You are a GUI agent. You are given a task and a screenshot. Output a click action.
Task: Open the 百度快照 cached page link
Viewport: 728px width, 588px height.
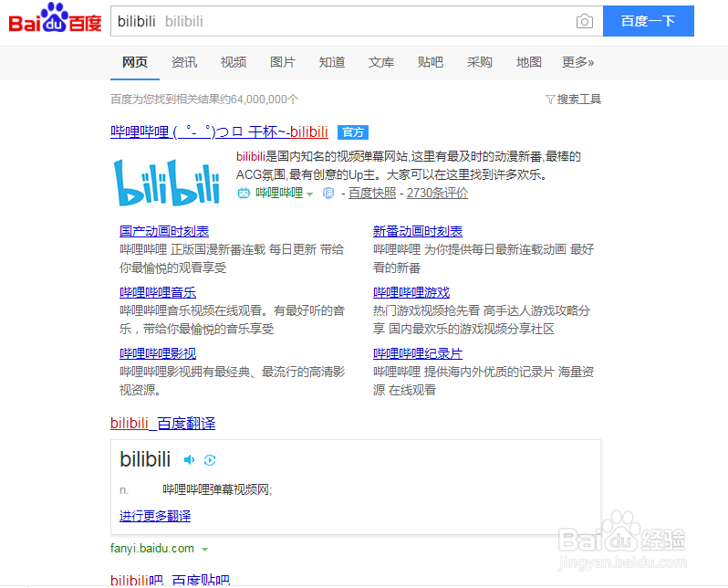click(x=372, y=193)
